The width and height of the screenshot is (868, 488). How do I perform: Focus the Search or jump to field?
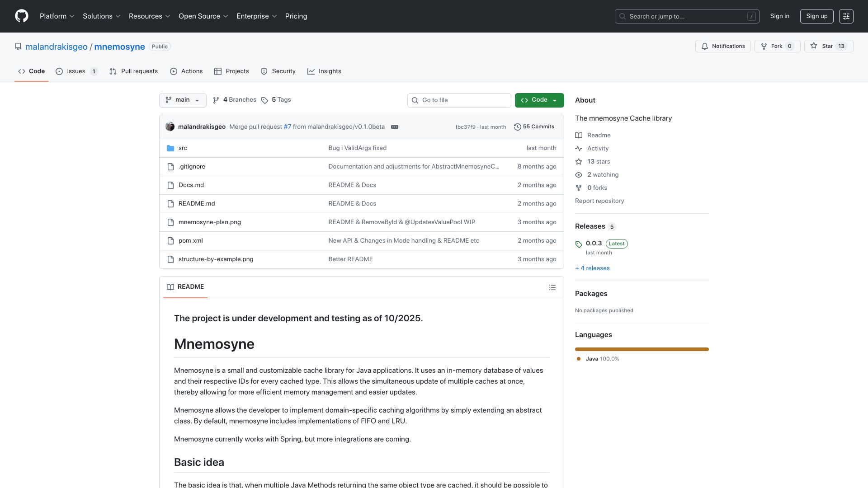click(x=687, y=16)
